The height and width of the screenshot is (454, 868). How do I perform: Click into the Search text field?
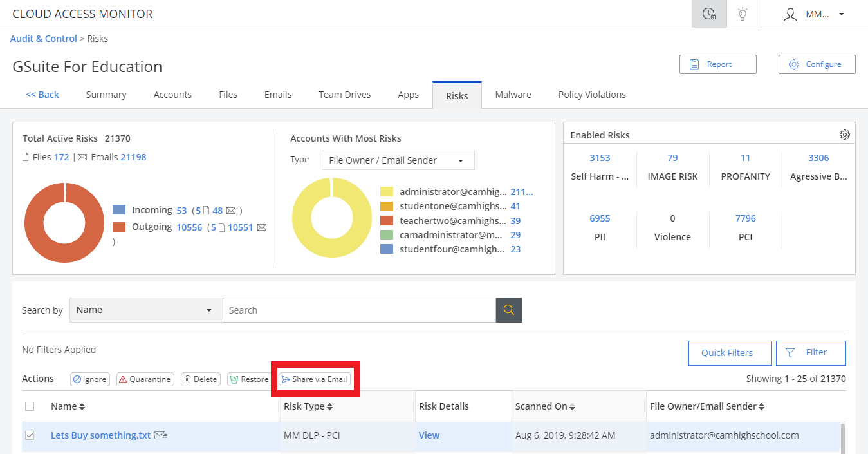(x=358, y=310)
